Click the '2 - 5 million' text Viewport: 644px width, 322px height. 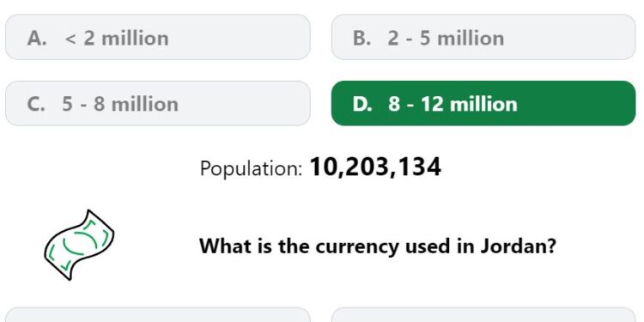pos(446,38)
